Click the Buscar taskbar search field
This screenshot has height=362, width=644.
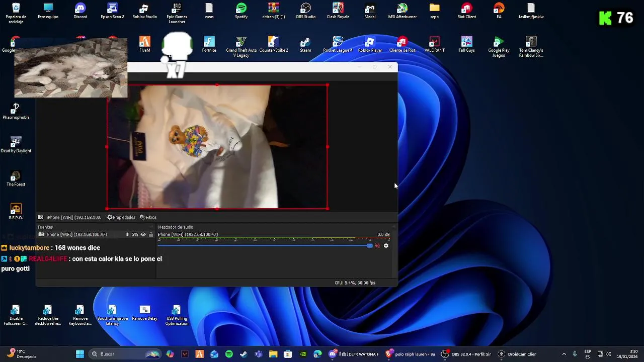pos(125,354)
